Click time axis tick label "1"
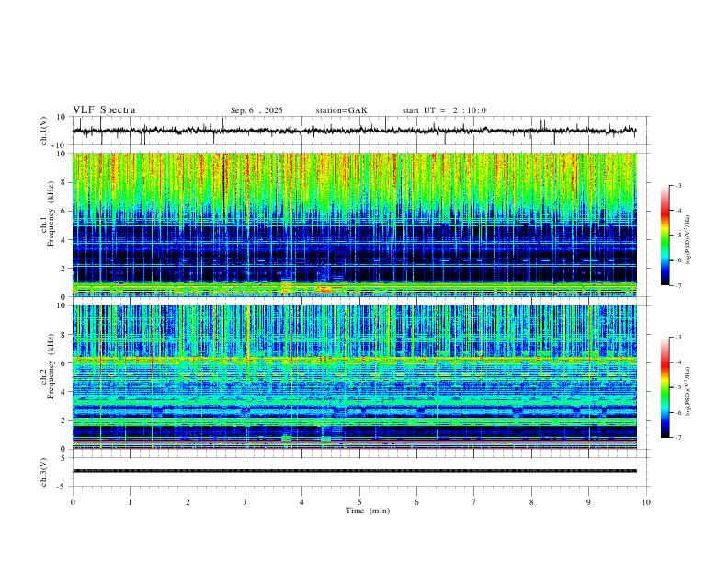The height and width of the screenshot is (563, 728). point(130,502)
